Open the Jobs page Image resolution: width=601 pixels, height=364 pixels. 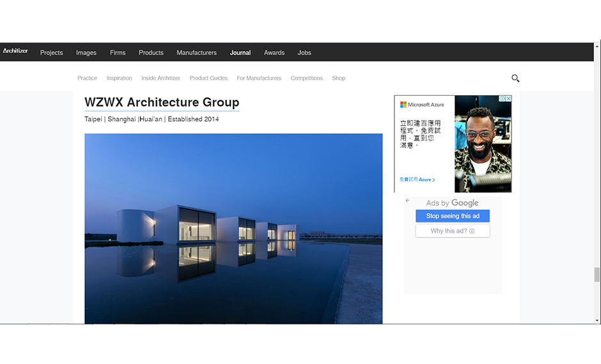[304, 52]
